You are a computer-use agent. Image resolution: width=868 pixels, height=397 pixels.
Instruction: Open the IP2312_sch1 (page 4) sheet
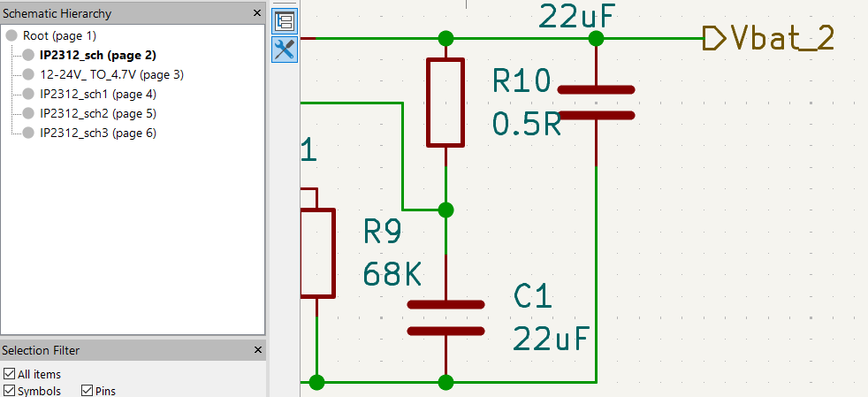[x=98, y=94]
